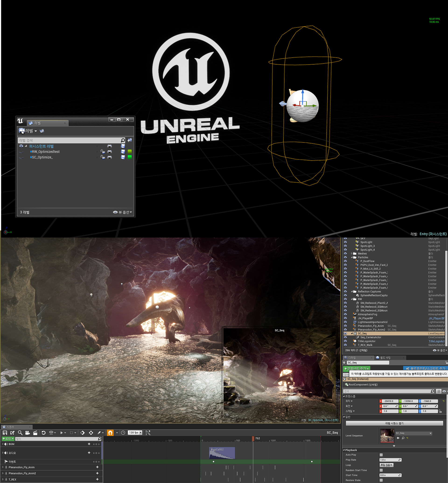Save the sequence with the sequencer floppy icon
This screenshot has height=483, width=448.
coord(5,433)
